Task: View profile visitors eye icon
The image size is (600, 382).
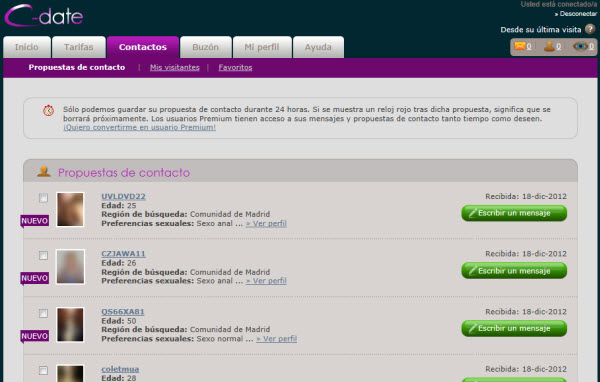Action: click(x=580, y=46)
